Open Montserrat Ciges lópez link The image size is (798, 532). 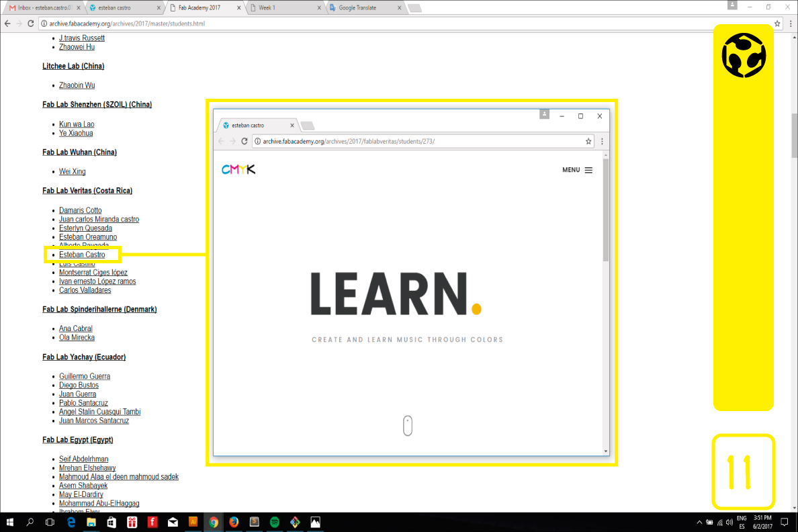pyautogui.click(x=93, y=272)
